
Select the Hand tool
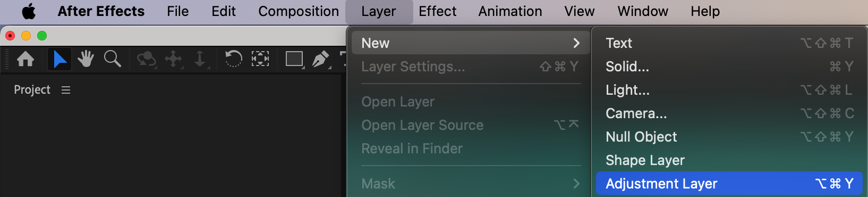tap(86, 59)
